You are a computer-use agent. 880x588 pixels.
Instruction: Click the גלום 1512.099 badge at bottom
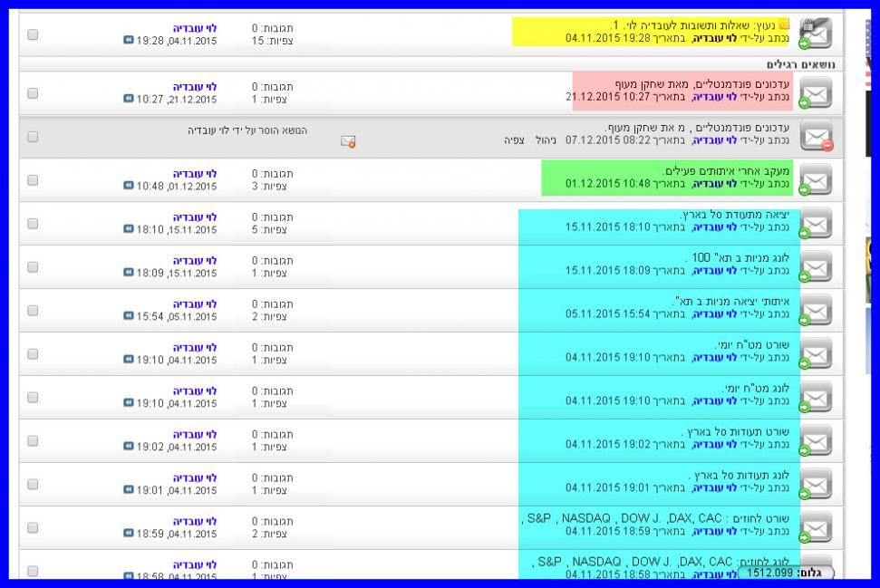pyautogui.click(x=786, y=573)
